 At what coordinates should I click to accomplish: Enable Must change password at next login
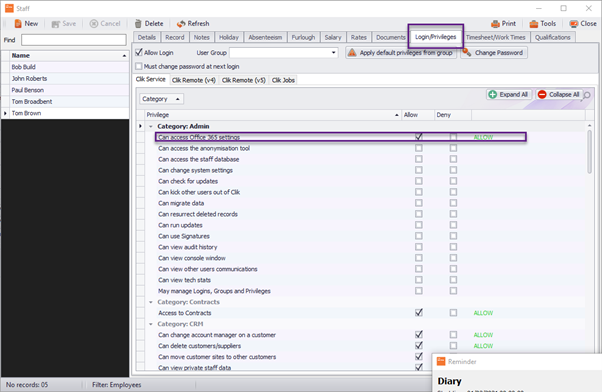[139, 66]
